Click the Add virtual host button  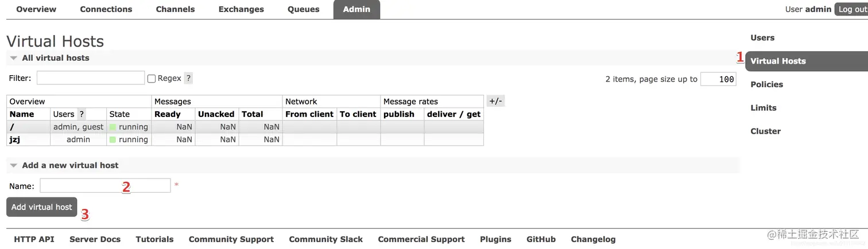pos(42,207)
